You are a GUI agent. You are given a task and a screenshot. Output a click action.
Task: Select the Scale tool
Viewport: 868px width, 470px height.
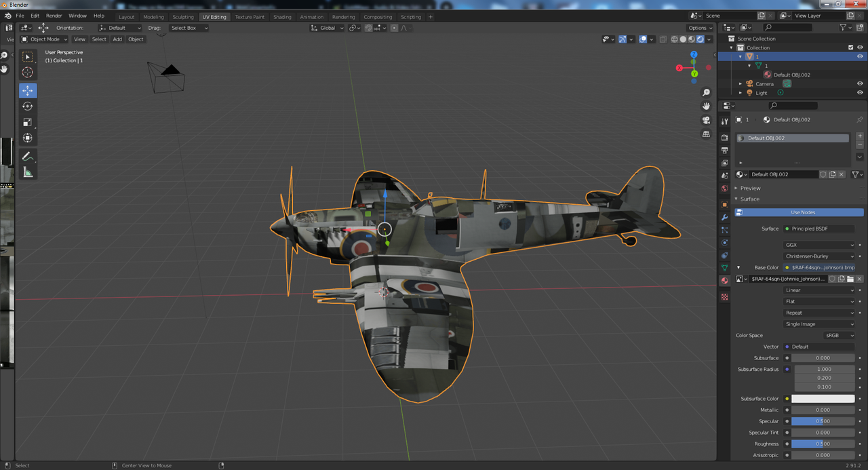[27, 122]
